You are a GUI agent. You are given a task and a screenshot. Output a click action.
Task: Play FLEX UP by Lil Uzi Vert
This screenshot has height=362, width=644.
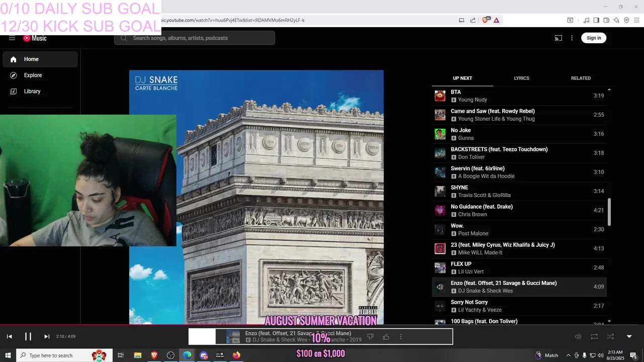[519, 268]
